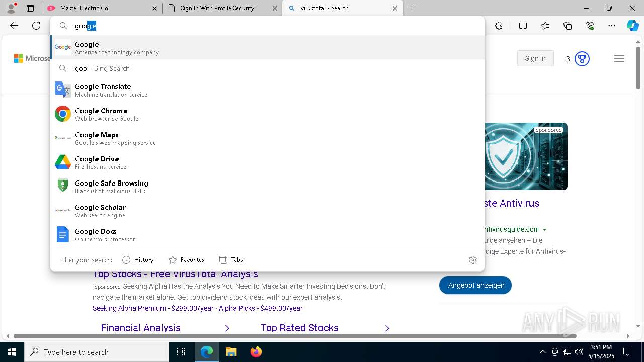Click the Angebot anzeigen button
This screenshot has width=644, height=362.
475,285
